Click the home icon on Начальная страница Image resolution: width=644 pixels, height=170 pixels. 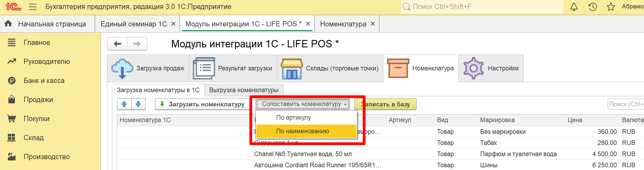tap(8, 24)
